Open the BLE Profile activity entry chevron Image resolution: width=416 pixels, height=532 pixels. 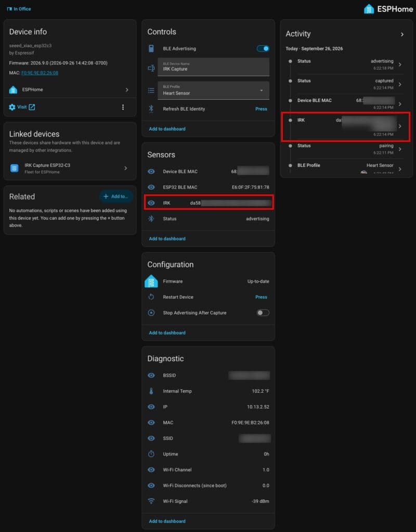pyautogui.click(x=400, y=169)
